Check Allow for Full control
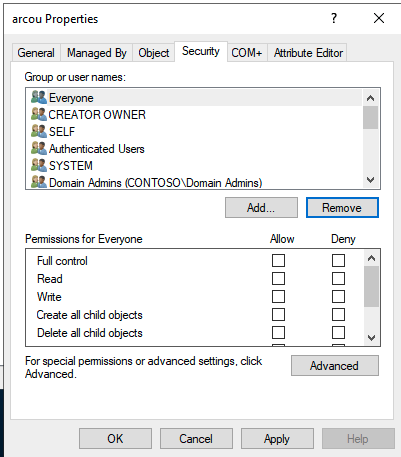 click(278, 260)
